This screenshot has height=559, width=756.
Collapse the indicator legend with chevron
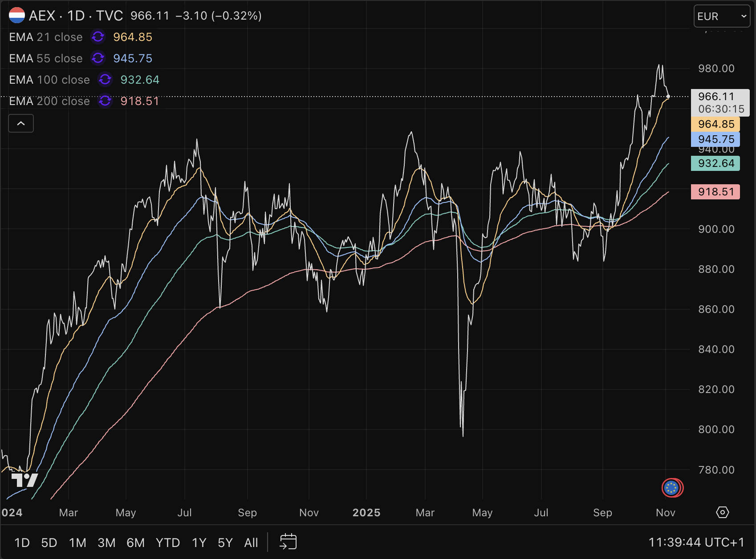21,123
